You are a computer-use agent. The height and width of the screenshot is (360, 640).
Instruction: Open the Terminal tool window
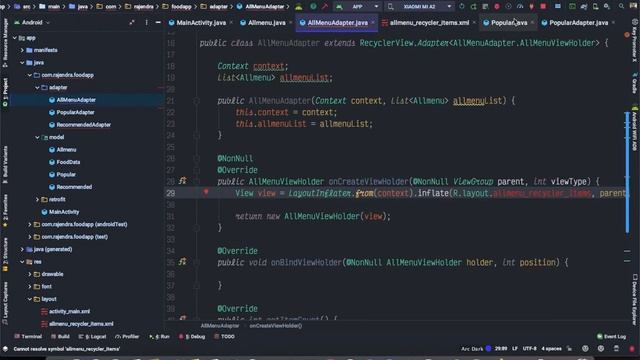[28, 337]
